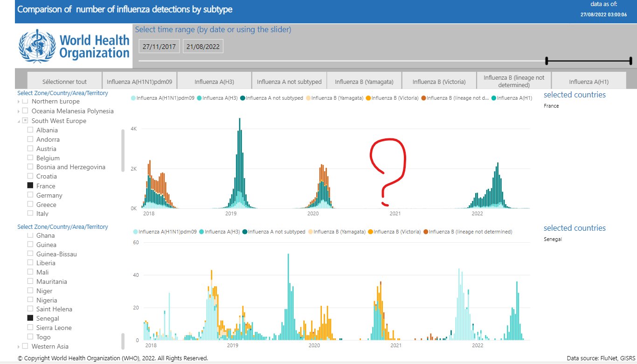Viewport: 637px width, 364px height.
Task: Select the Influenza A(H3) filter tab
Action: (x=215, y=80)
